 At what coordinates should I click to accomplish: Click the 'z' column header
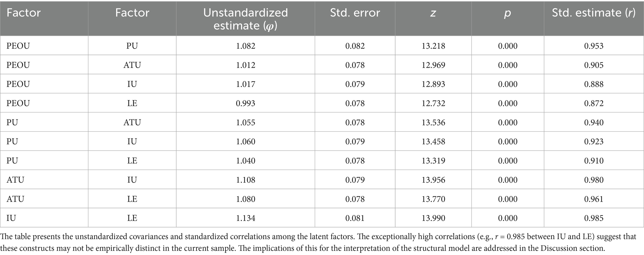[x=433, y=13]
